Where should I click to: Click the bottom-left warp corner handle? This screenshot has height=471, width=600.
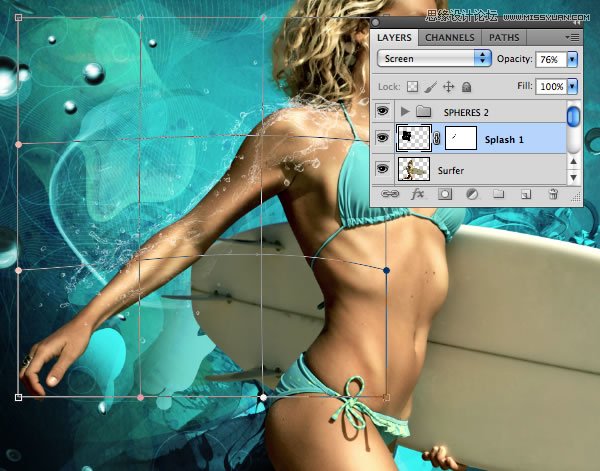pyautogui.click(x=18, y=398)
